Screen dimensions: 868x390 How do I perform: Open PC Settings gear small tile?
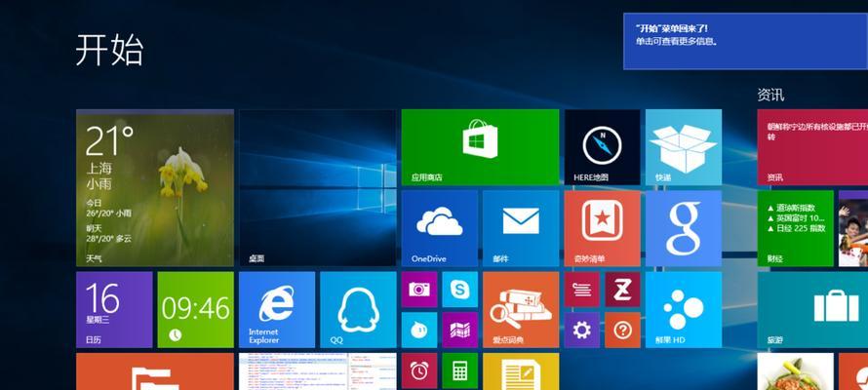(582, 331)
